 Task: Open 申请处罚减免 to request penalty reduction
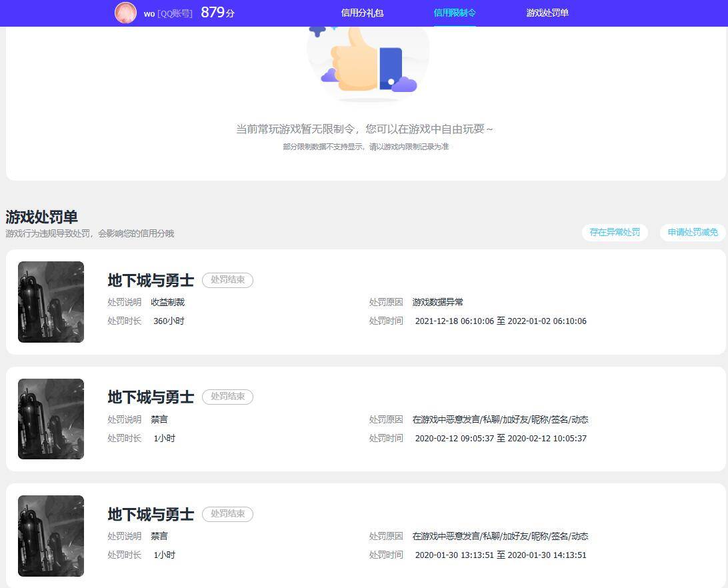[691, 233]
